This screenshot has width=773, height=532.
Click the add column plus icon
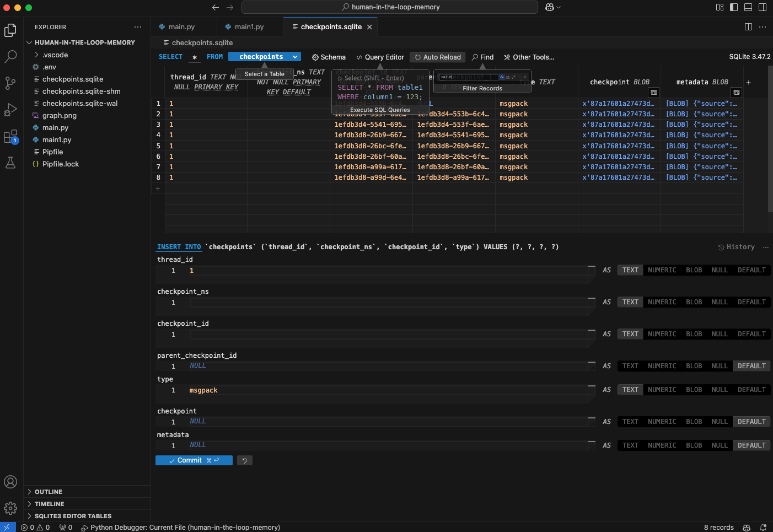[x=748, y=82]
